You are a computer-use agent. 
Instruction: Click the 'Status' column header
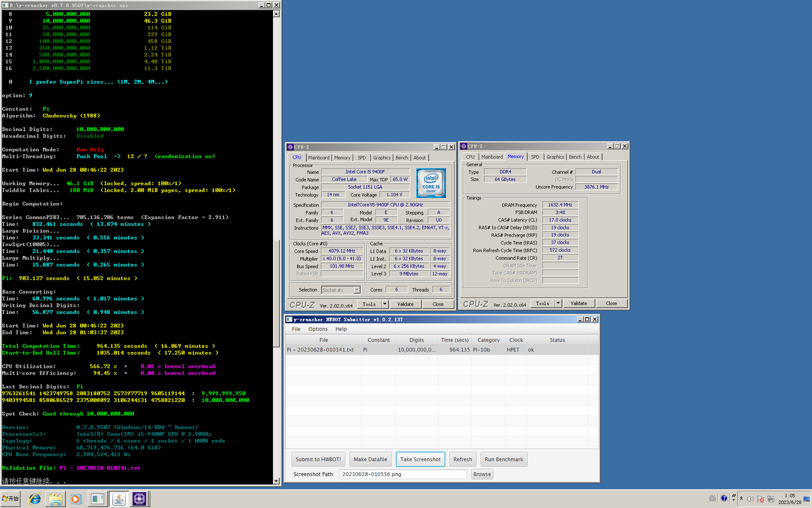tap(557, 340)
